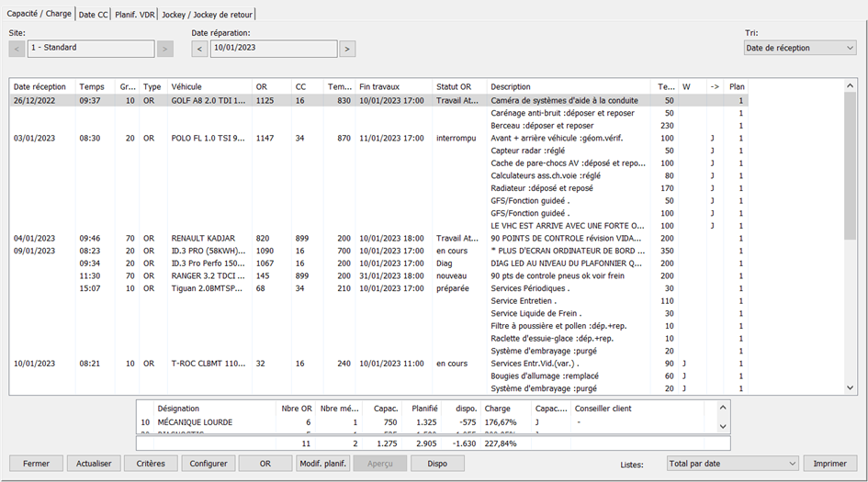Sort by Date réception column header
The width and height of the screenshot is (868, 482).
pyautogui.click(x=42, y=87)
